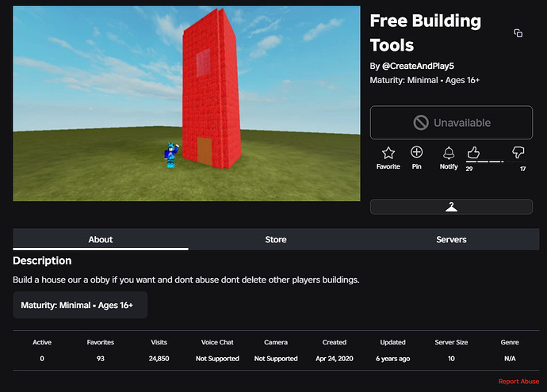Open creator profile @CreateAndPlay5
547x392 pixels.
(418, 66)
